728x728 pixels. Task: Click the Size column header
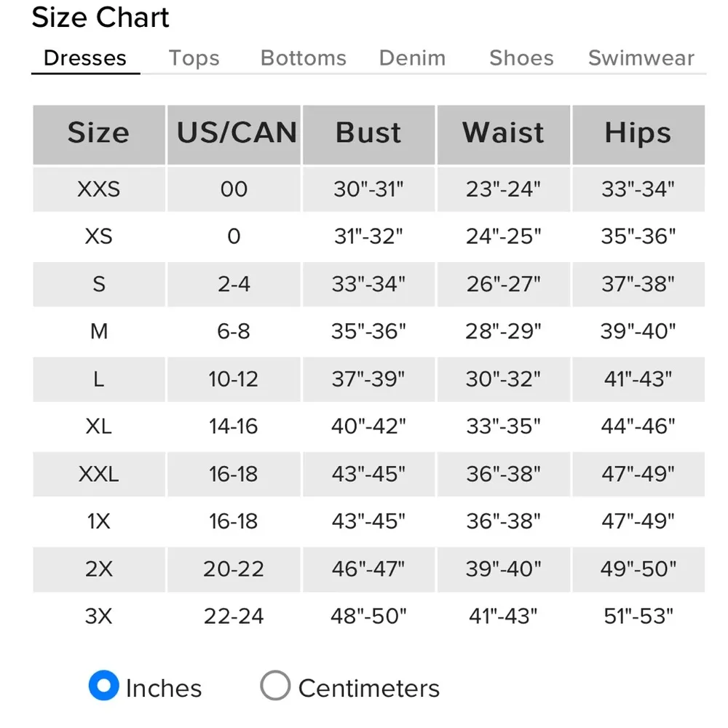98,133
